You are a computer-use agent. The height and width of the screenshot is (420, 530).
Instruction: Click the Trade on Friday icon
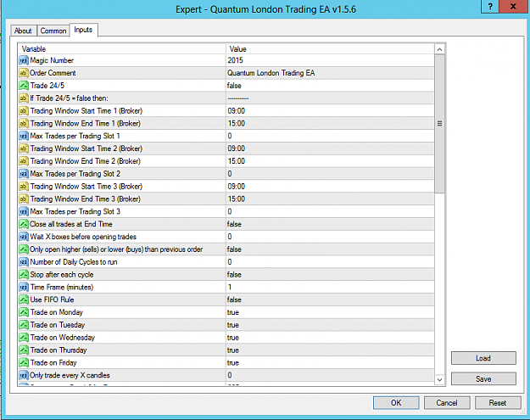click(x=24, y=363)
